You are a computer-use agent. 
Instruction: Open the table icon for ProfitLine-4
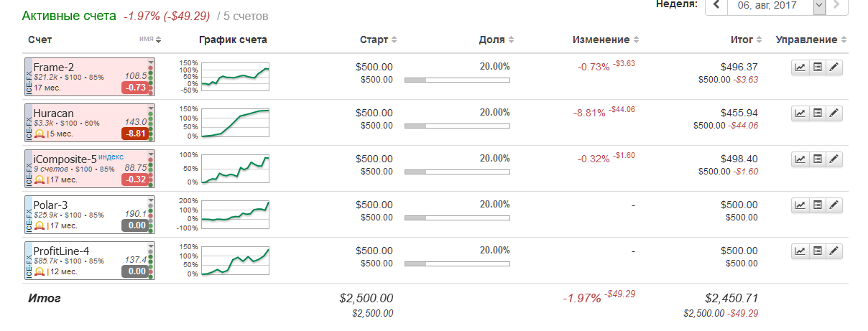(x=817, y=251)
